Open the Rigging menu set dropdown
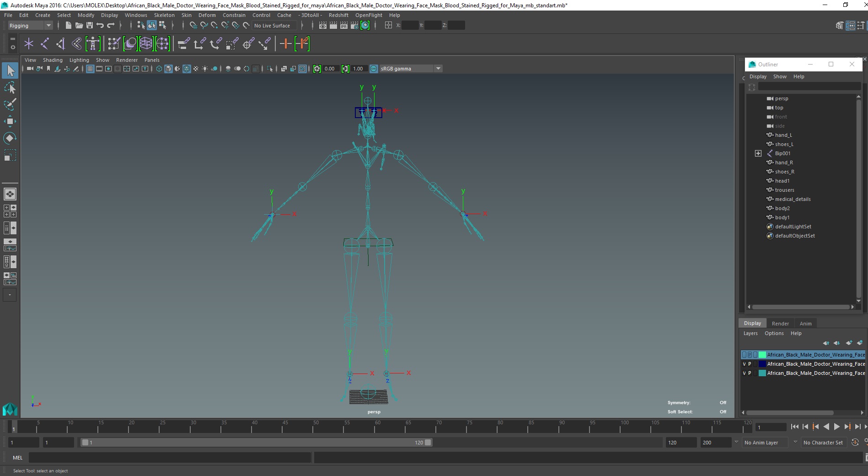868x476 pixels. [30, 26]
